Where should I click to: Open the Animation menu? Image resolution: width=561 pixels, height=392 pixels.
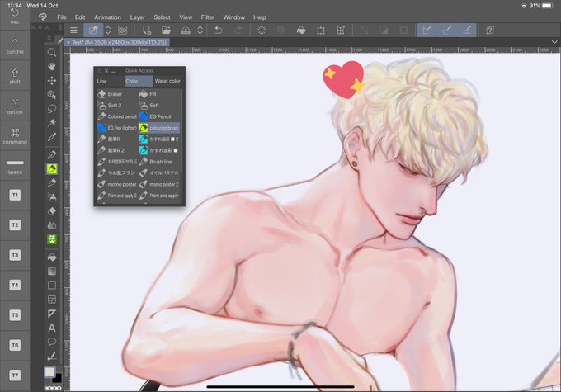click(x=108, y=17)
